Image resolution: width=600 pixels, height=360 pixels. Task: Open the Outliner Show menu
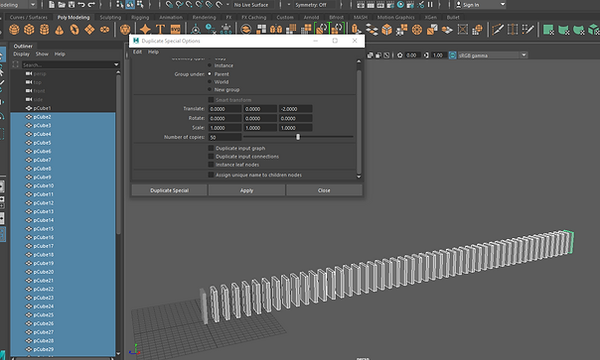point(42,54)
